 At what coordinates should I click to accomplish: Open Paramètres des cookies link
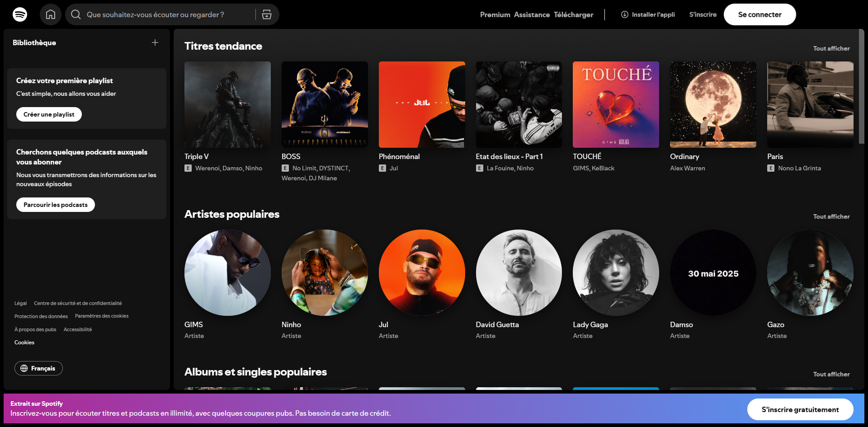pos(102,316)
